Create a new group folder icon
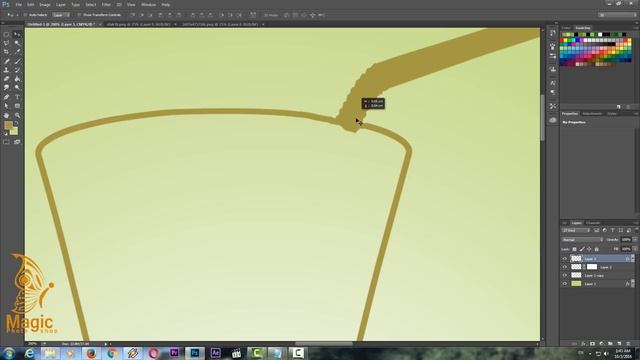The image size is (640, 360). (x=610, y=344)
